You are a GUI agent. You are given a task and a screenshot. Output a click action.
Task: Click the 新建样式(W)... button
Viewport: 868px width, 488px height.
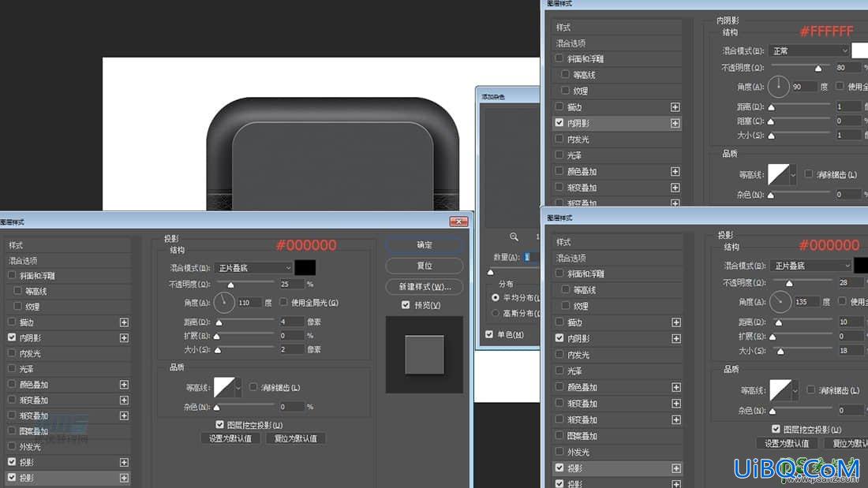click(x=425, y=287)
